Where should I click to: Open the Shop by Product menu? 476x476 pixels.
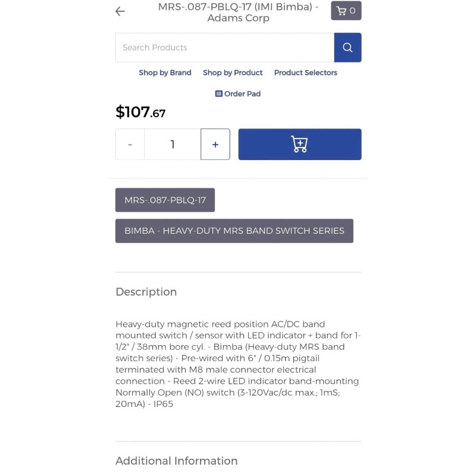tap(233, 73)
